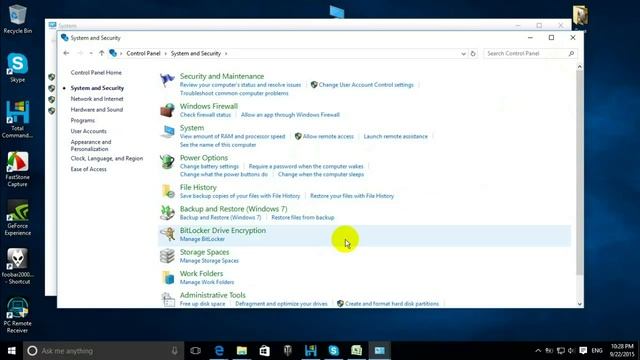Click the System computer icon
This screenshot has width=640, height=360.
(167, 132)
